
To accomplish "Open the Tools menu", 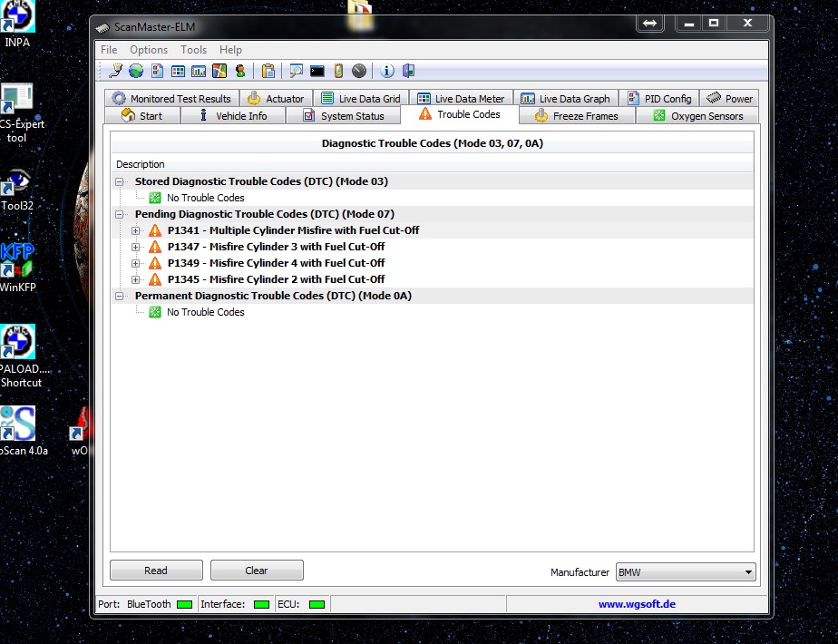I will pos(193,50).
